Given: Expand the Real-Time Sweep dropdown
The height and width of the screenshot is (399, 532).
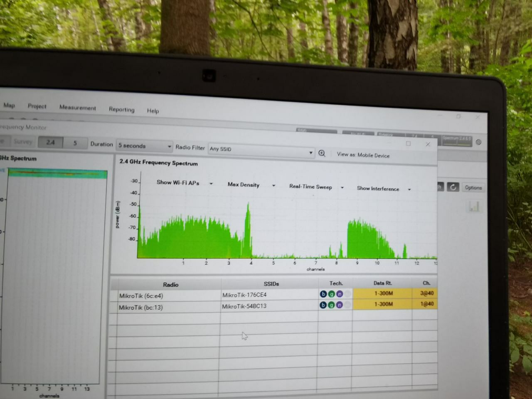Looking at the screenshot, I should point(316,187).
